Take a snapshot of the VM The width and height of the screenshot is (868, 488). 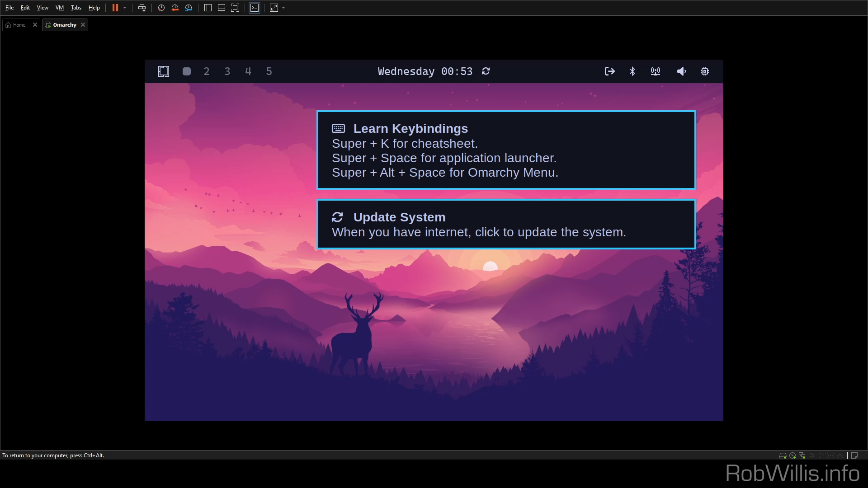(x=161, y=8)
